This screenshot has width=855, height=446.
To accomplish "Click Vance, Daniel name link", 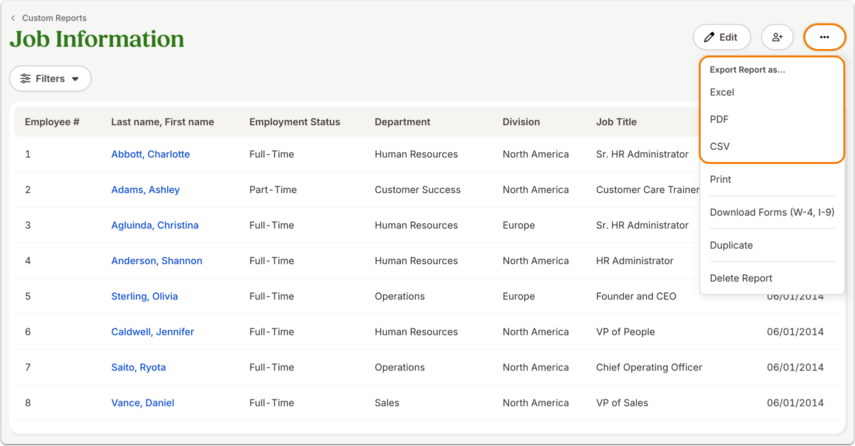I will pyautogui.click(x=143, y=403).
